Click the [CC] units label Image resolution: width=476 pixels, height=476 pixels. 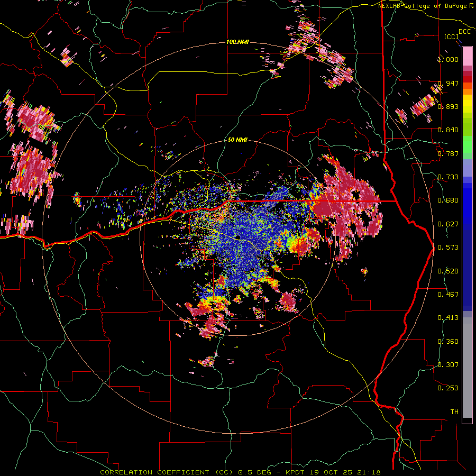(451, 36)
